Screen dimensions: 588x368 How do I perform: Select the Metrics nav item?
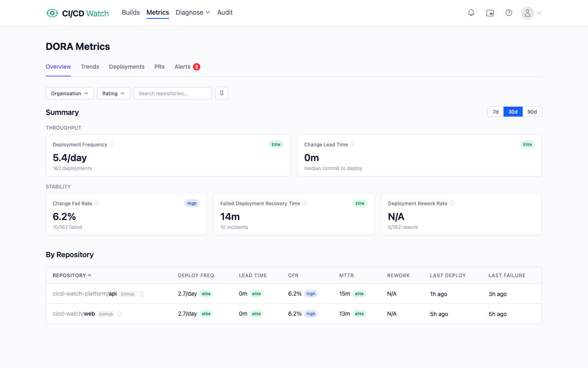[x=158, y=13]
